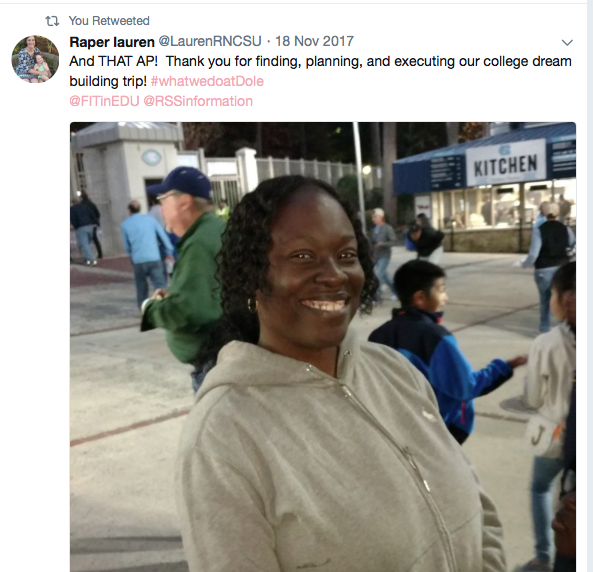Click the gray hoodie zipper in photo
Viewport: 593px width, 572px height.
[x=386, y=435]
